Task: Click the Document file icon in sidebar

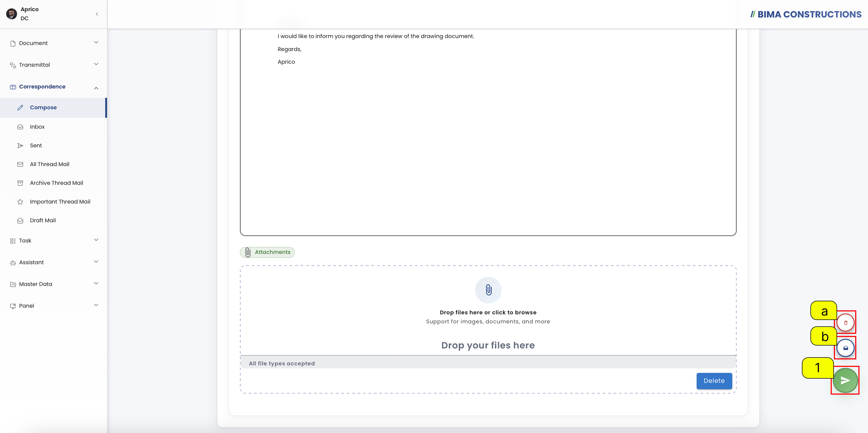Action: (x=13, y=43)
